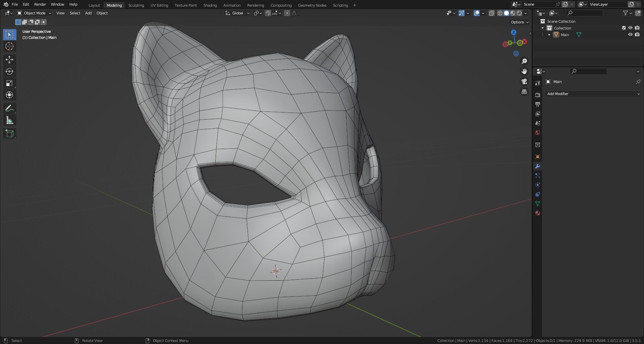Open the pivot point dropdown
Image resolution: width=644 pixels, height=344 pixels.
coord(258,13)
